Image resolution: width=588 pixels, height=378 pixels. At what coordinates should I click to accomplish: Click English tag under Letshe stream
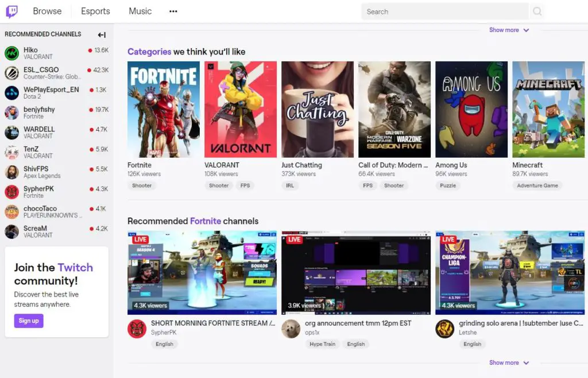473,344
